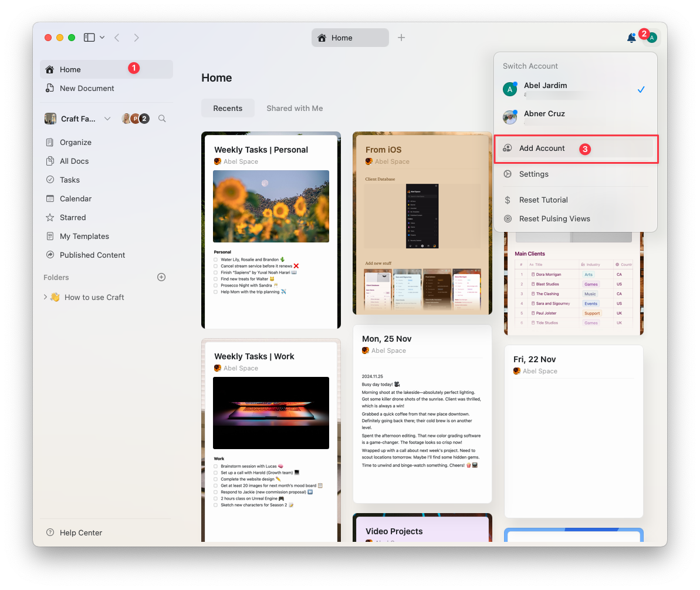700x590 pixels.
Task: Open sidebar options chevron in toolbar
Action: [x=102, y=38]
